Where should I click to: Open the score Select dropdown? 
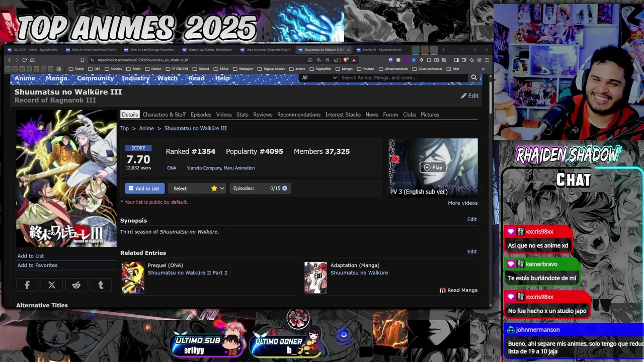point(198,188)
